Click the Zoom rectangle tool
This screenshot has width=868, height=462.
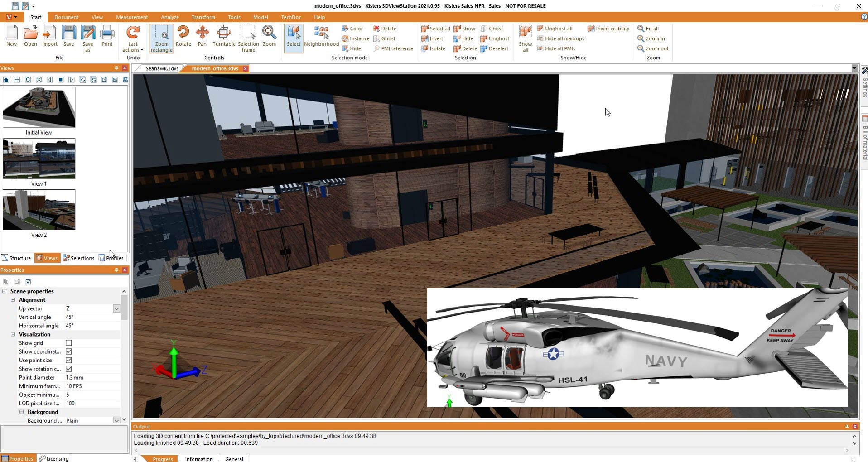click(161, 38)
